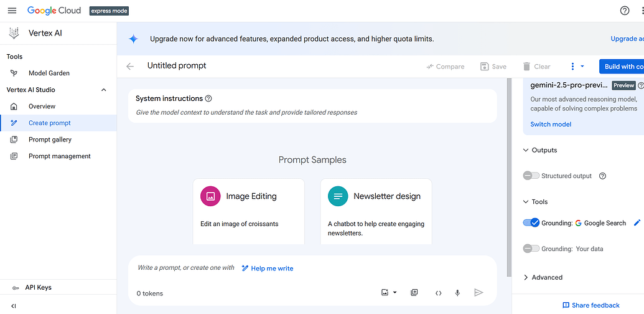This screenshot has height=314, width=644.
Task: Enable the Structured output toggle
Action: tap(531, 176)
